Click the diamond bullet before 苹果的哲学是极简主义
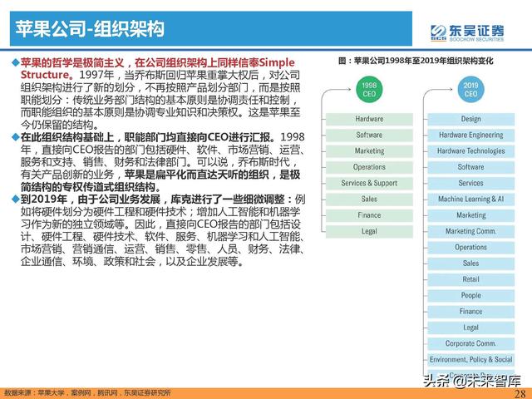This screenshot has height=399, width=532. click(x=16, y=63)
